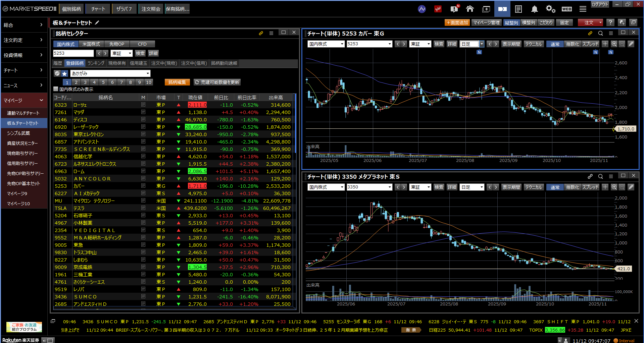Image resolution: width=644 pixels, height=343 pixels.
Task: Click the search magnifier in 5253 chart header
Action: point(600,33)
